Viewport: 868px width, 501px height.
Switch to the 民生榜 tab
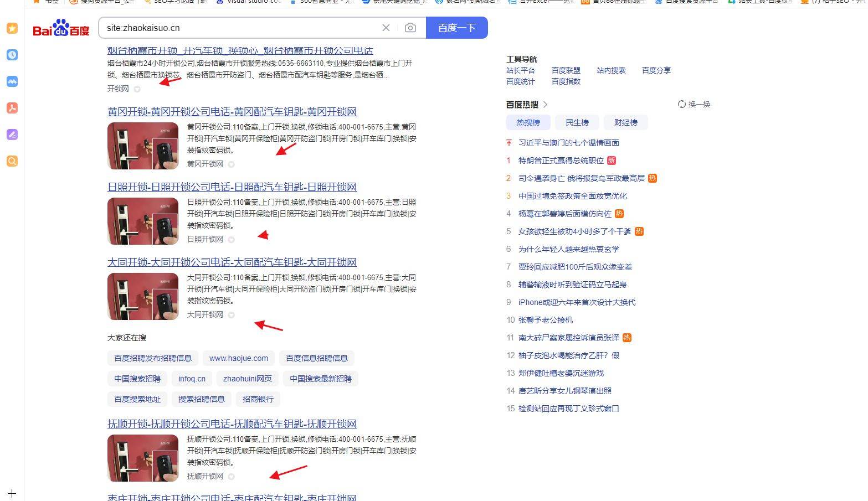tap(577, 122)
